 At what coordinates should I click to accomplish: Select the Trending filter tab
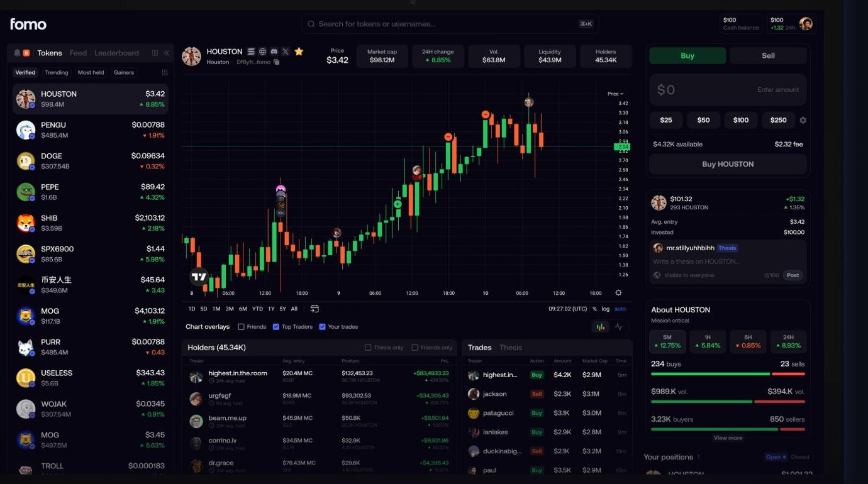coord(56,73)
